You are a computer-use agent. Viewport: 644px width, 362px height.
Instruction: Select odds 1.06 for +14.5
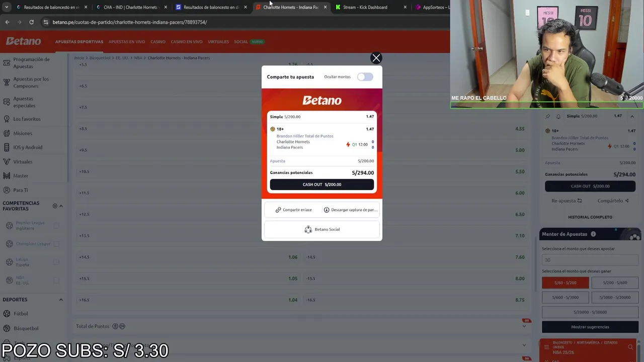point(293,257)
